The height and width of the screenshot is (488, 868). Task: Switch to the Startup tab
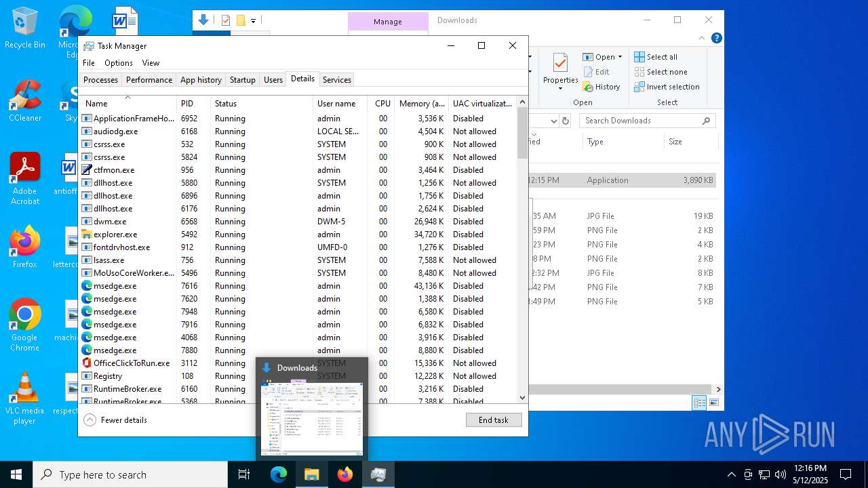click(x=242, y=80)
